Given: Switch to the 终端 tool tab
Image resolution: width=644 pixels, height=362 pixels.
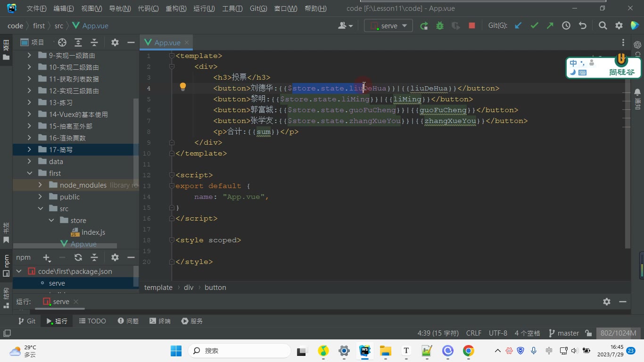Looking at the screenshot, I should point(160,321).
